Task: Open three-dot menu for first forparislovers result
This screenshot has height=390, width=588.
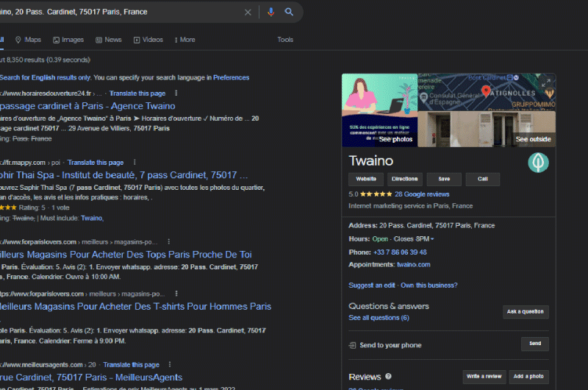Action: 169,241
